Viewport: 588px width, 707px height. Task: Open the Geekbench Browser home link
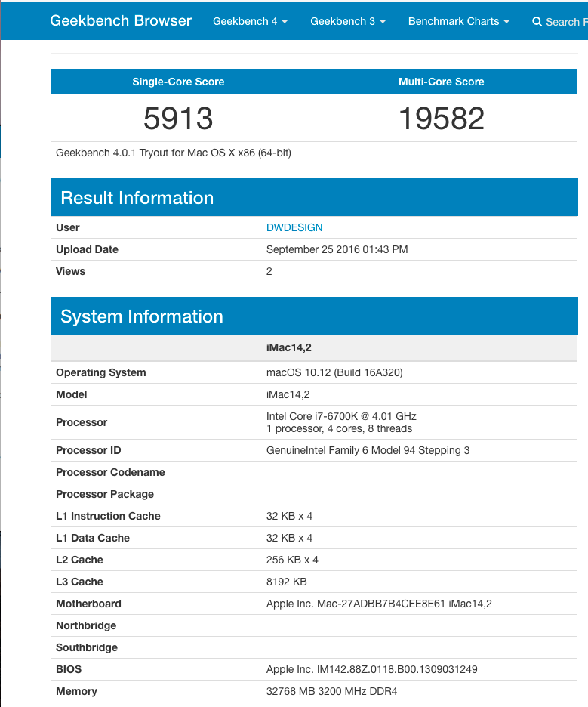121,20
